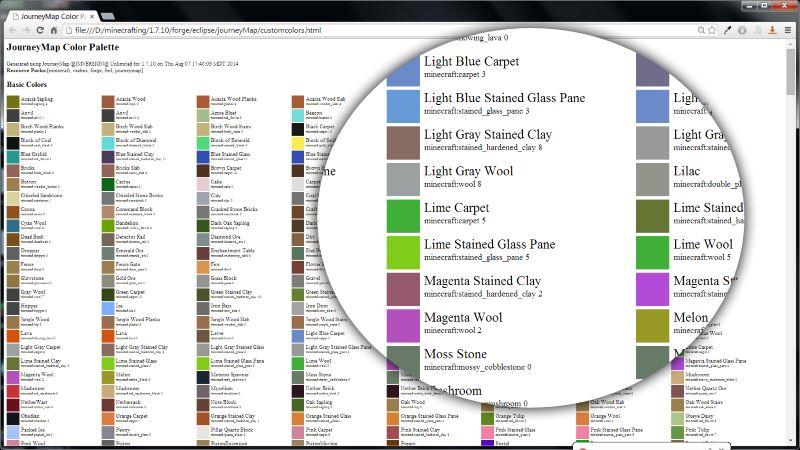Screen dimensions: 800x450
Task: Click the Packed Ice color swatch
Action: click(13, 432)
